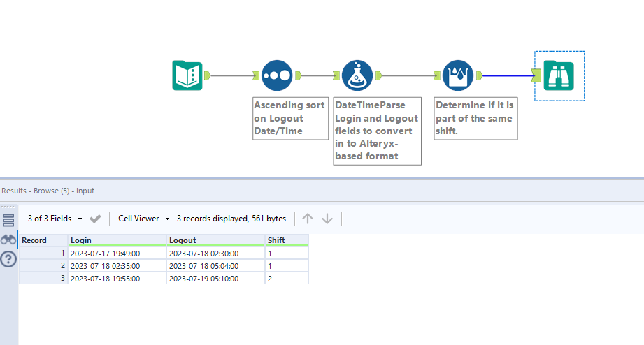The image size is (644, 345).
Task: Go to next record with down arrow
Action: pyautogui.click(x=327, y=219)
